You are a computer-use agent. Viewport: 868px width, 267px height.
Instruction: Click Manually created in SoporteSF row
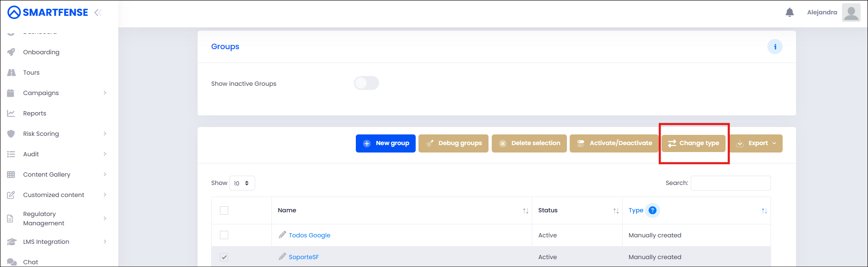click(655, 257)
